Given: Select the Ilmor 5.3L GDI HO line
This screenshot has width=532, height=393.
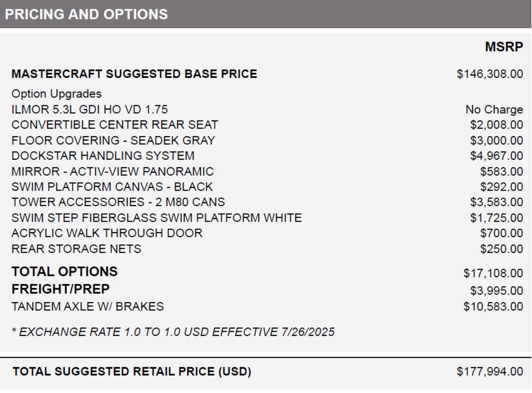Looking at the screenshot, I should click(89, 110).
